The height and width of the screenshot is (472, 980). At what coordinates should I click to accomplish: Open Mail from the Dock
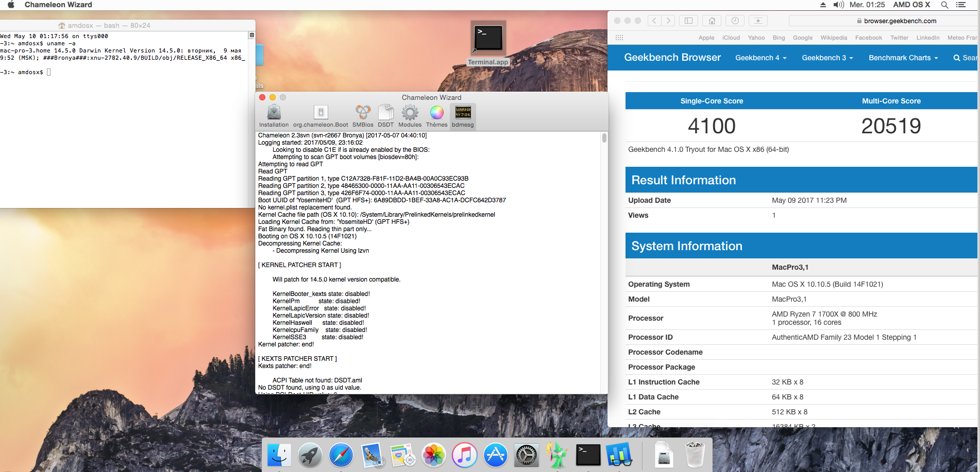tap(372, 455)
